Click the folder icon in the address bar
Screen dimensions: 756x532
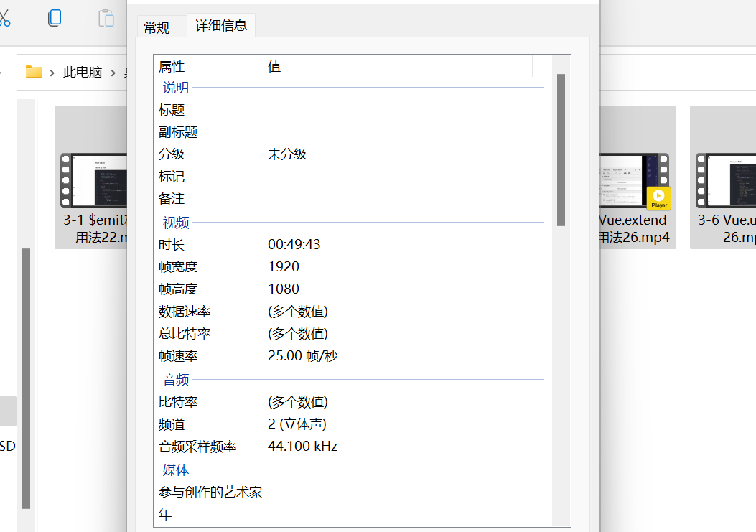pyautogui.click(x=33, y=72)
